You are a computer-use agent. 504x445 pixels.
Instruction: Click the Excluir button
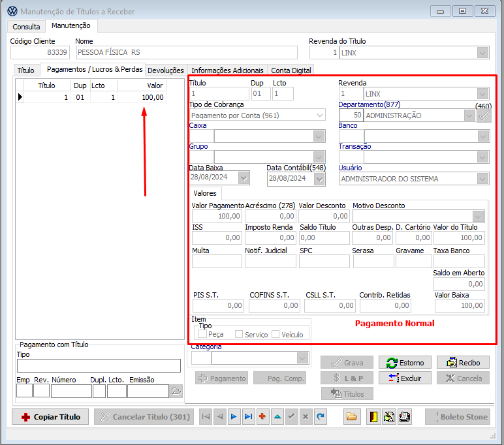click(x=405, y=378)
